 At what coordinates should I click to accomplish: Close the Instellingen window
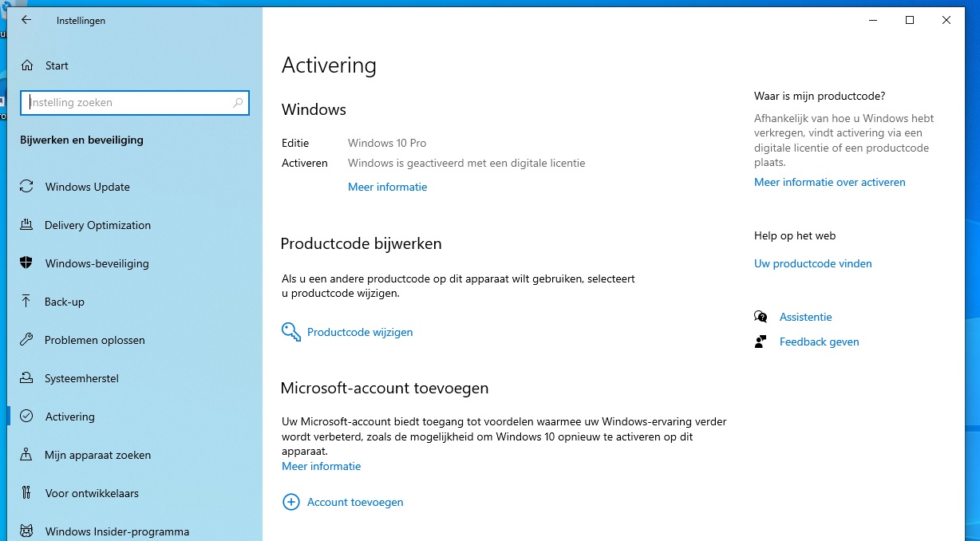click(946, 20)
